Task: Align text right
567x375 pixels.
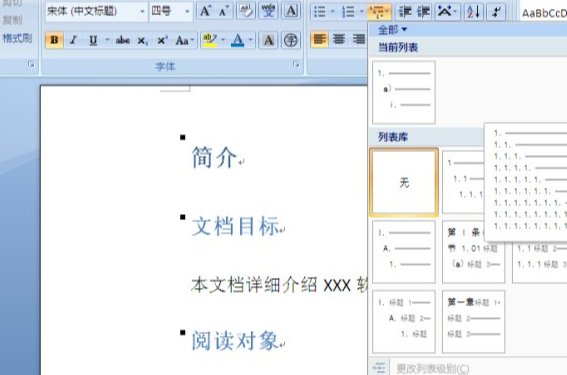Action: [359, 39]
